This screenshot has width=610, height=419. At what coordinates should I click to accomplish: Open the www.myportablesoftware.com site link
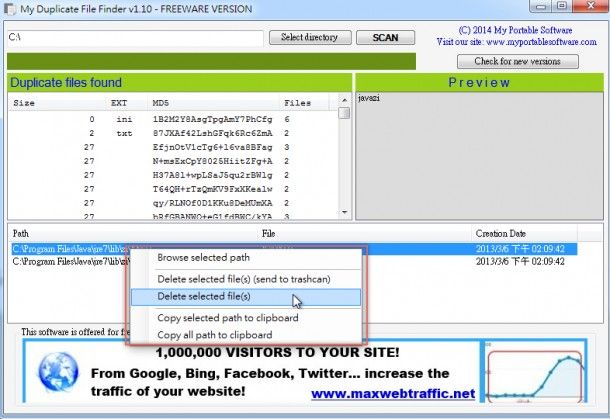tap(541, 42)
